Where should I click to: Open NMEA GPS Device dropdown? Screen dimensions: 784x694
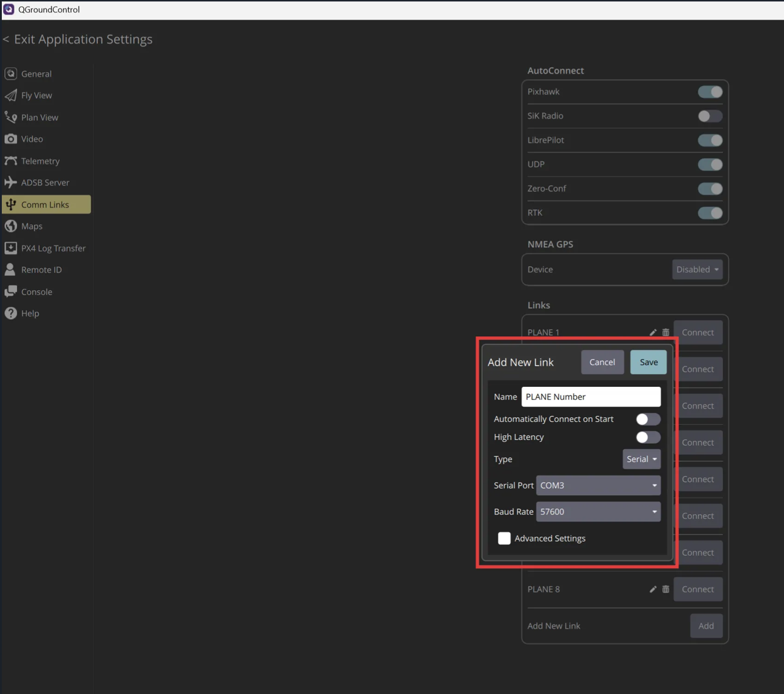tap(697, 270)
